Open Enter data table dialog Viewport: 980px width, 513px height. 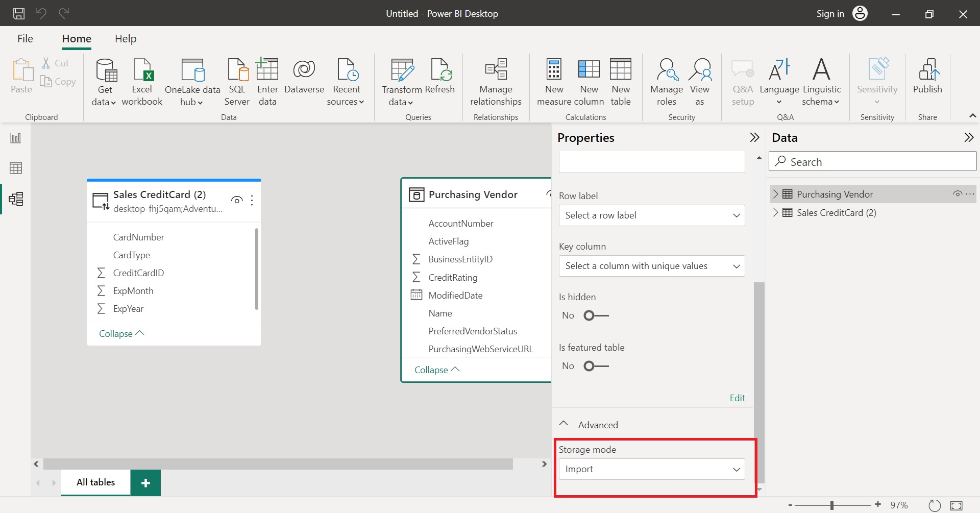click(267, 82)
